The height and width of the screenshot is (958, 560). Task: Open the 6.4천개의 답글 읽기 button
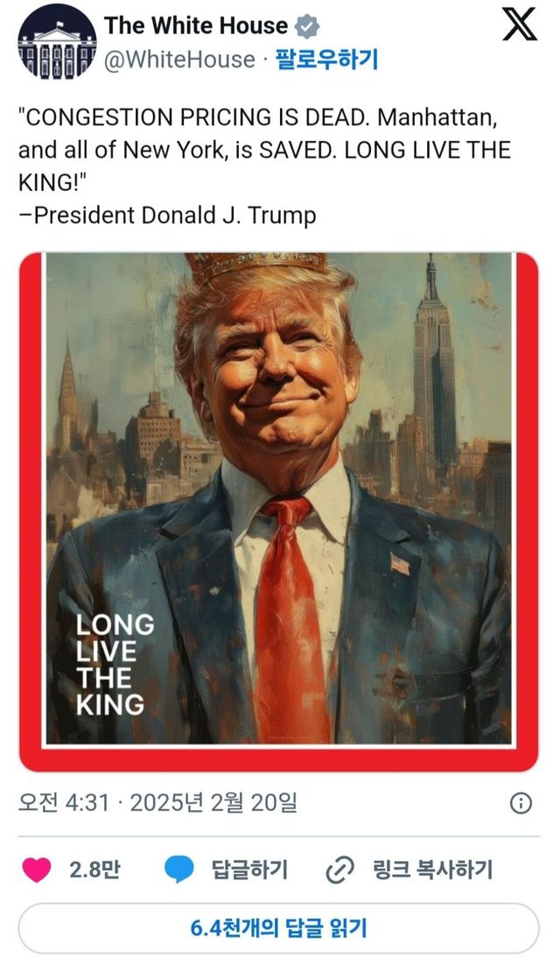tap(278, 929)
